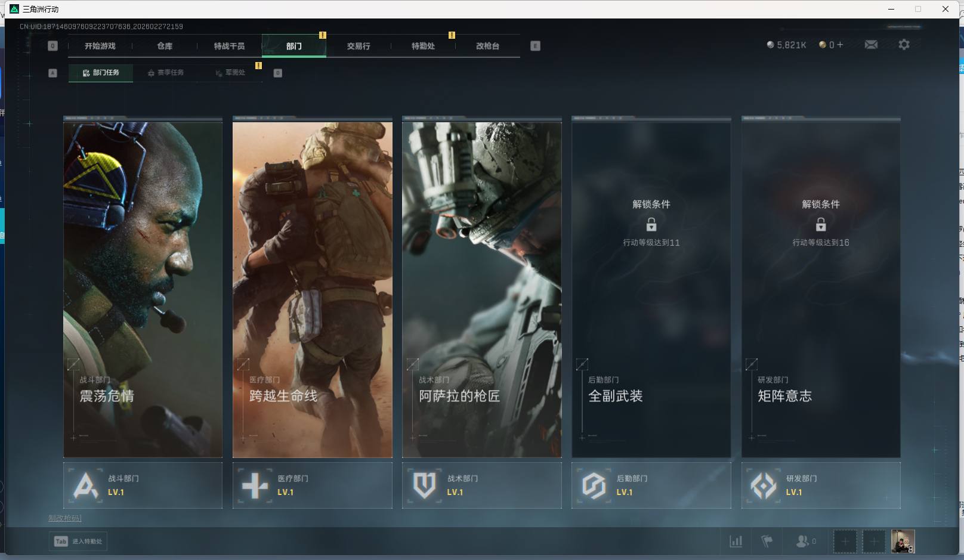Add gold currency with the plus sign

pyautogui.click(x=840, y=45)
